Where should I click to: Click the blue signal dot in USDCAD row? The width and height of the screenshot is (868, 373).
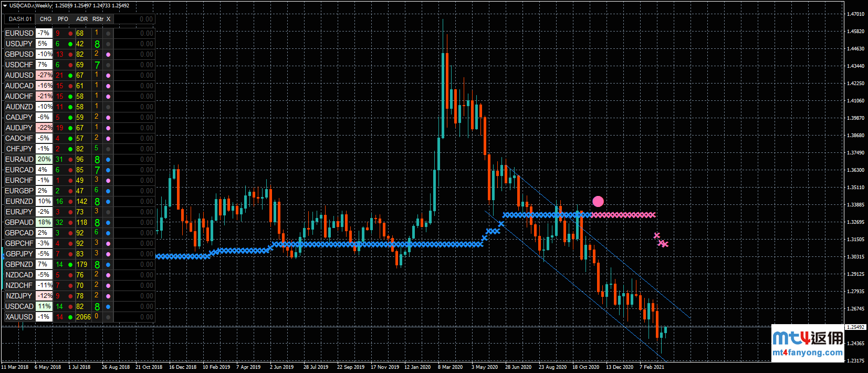click(x=108, y=307)
